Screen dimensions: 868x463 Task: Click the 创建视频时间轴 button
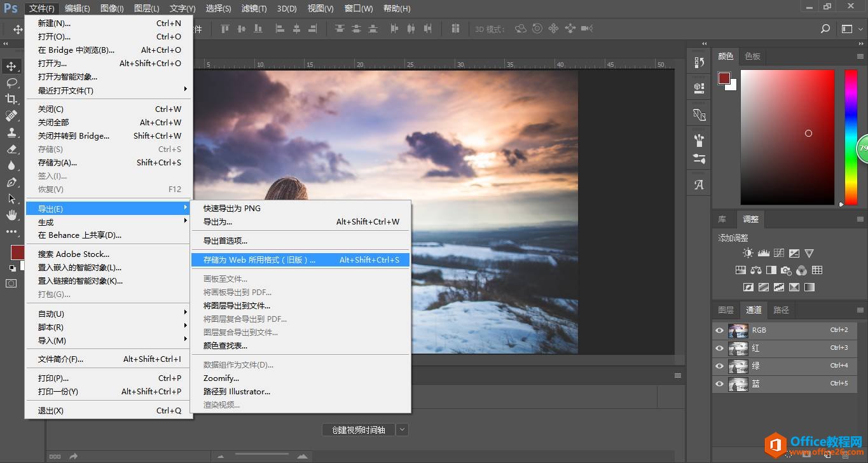(x=359, y=430)
